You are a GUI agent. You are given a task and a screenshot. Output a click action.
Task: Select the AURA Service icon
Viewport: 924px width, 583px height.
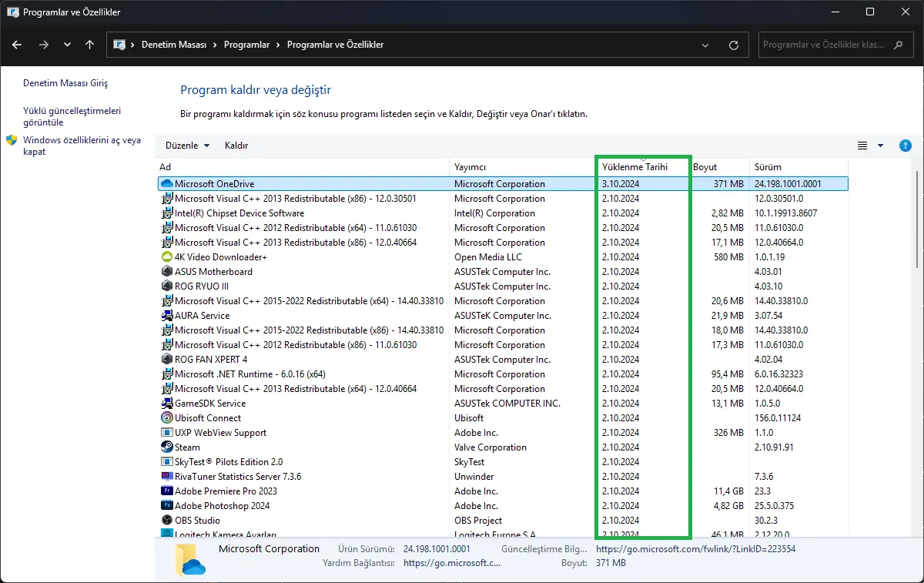(x=167, y=316)
